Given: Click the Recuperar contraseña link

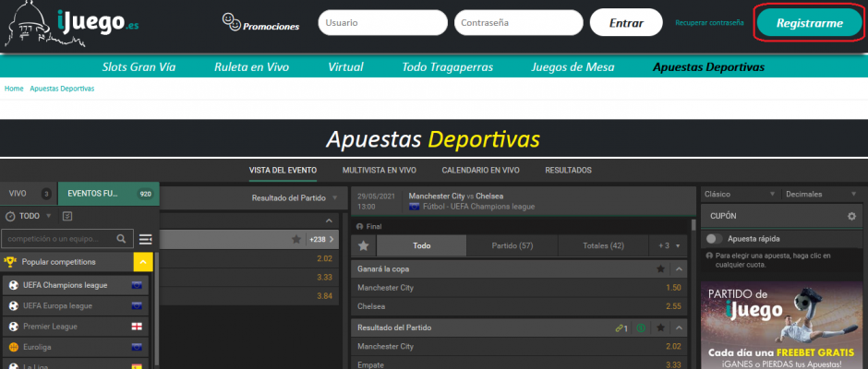Looking at the screenshot, I should pos(709,23).
